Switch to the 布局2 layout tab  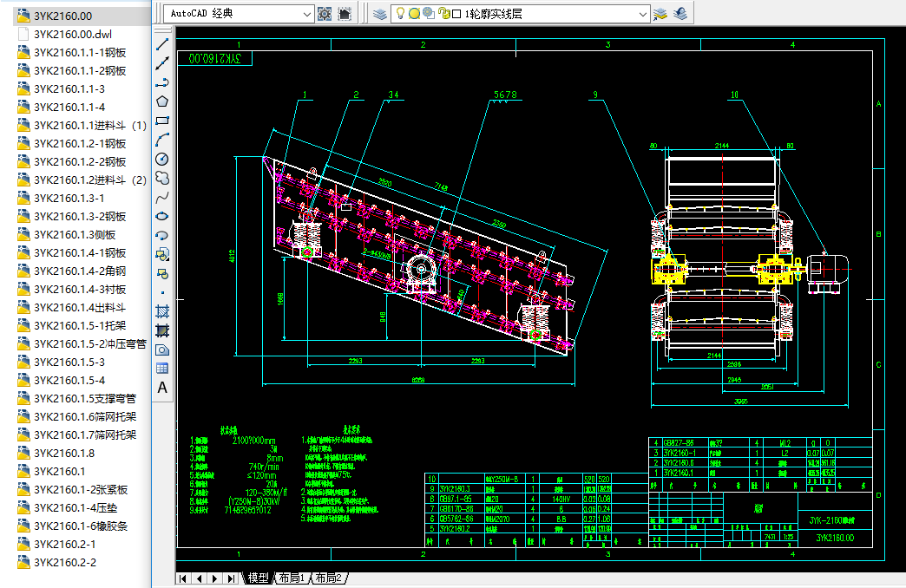point(330,578)
